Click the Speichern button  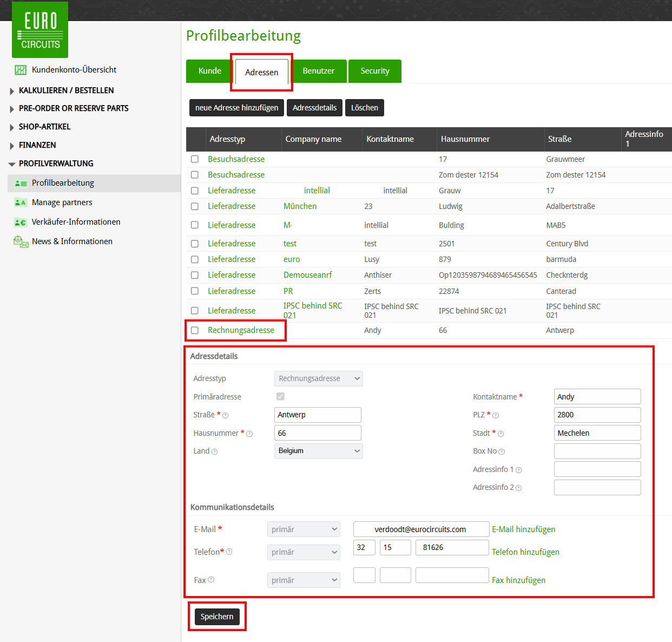pos(217,617)
